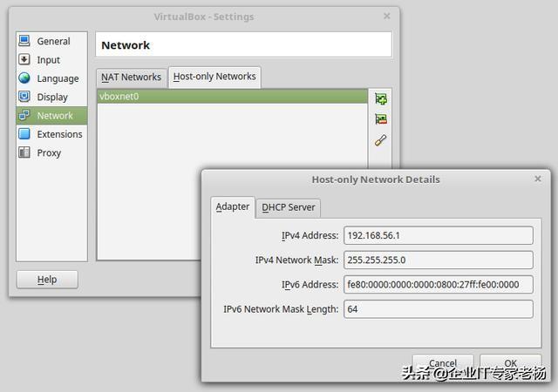The height and width of the screenshot is (392, 558).
Task: Switch to the NAT Networks tab
Action: click(x=131, y=77)
